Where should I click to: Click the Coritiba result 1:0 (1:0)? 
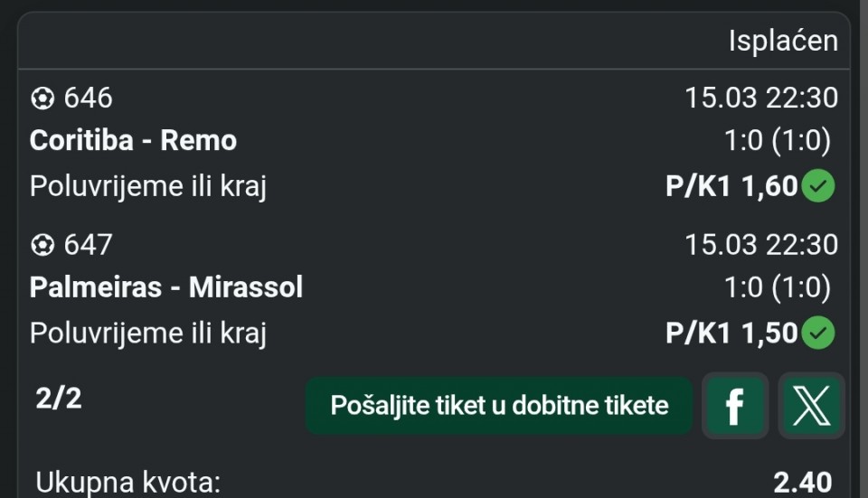pos(777,140)
